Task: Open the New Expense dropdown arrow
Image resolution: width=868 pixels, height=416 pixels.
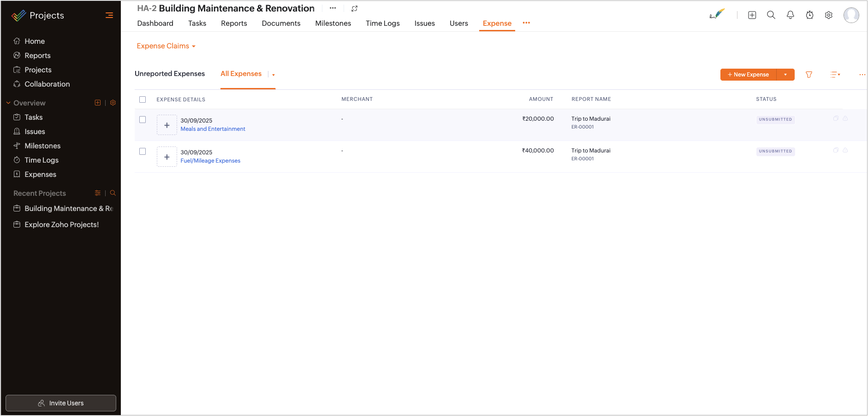Action: click(x=785, y=75)
